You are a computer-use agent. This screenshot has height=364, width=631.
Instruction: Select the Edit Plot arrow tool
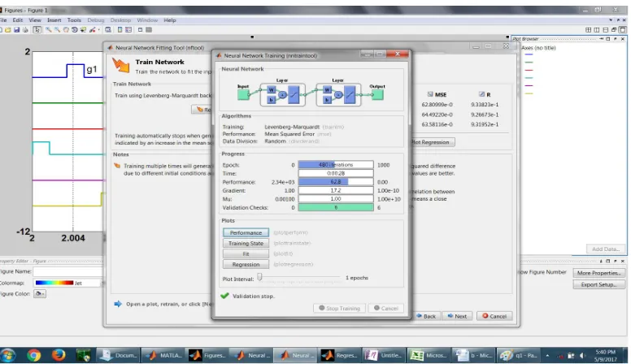pos(37,30)
